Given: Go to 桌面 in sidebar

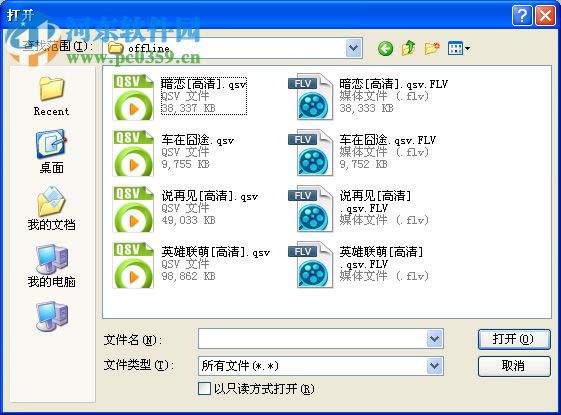Looking at the screenshot, I should (52, 152).
